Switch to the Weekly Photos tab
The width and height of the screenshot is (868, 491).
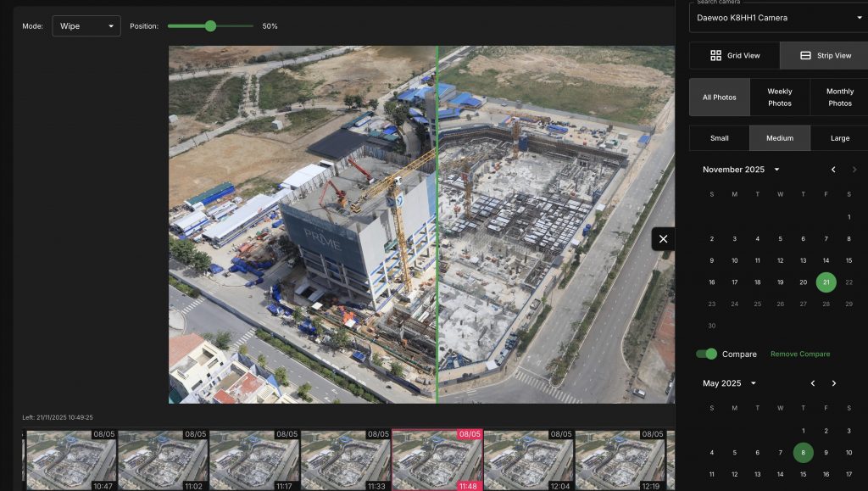[x=779, y=98]
